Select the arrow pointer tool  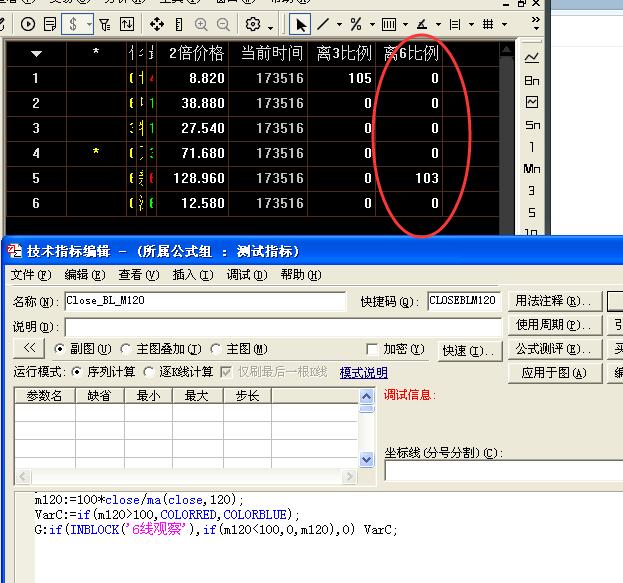coord(300,25)
